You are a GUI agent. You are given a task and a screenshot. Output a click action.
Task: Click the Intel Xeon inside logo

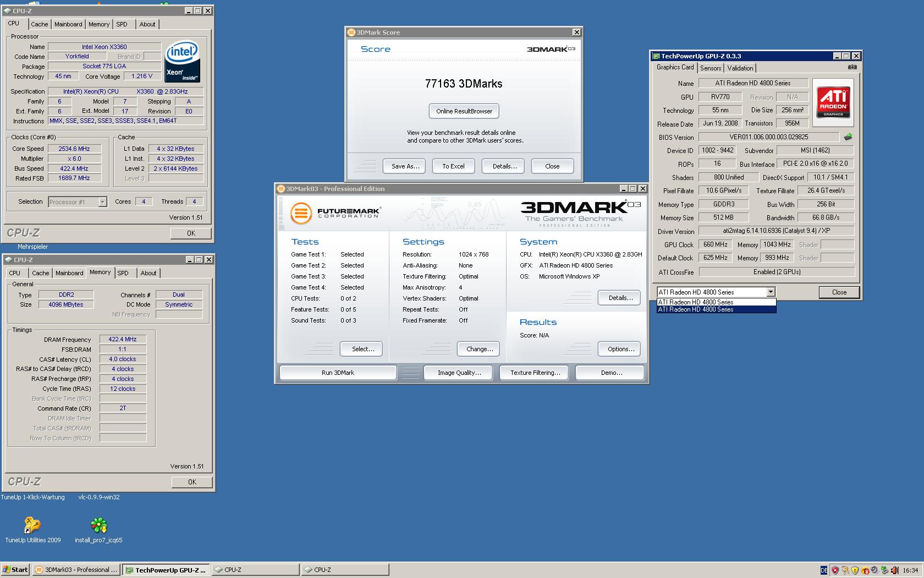(182, 61)
